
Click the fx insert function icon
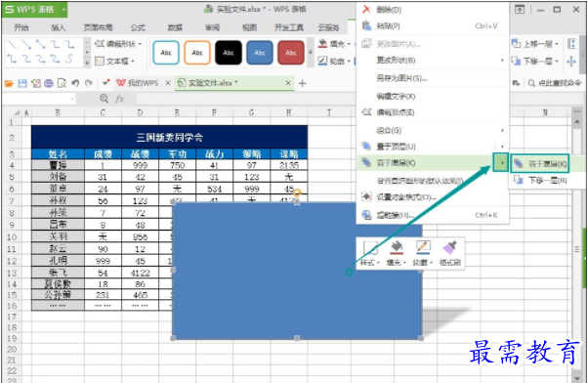point(119,99)
